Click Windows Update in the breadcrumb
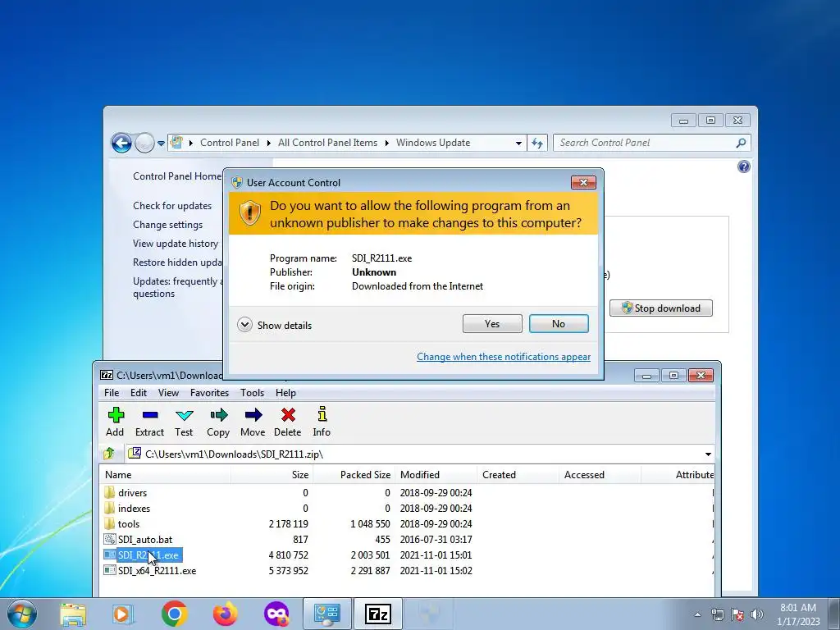Viewport: 840px width, 630px height. (x=433, y=143)
